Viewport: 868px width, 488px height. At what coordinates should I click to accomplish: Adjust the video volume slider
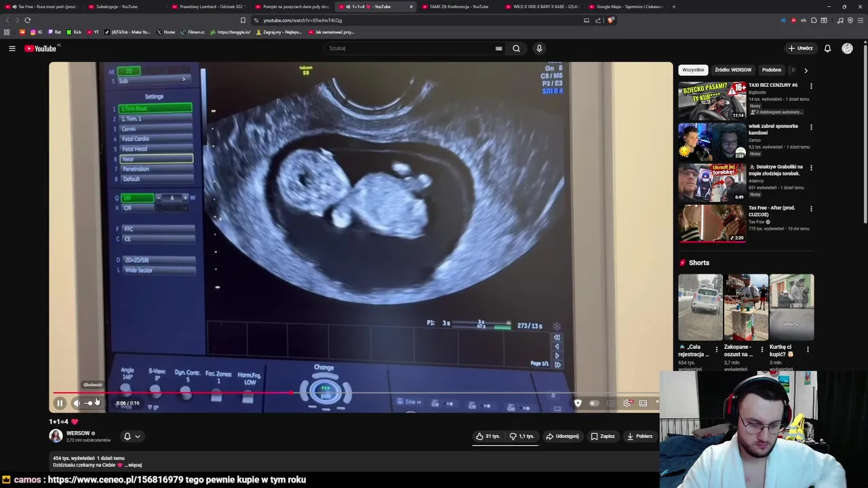click(x=93, y=403)
